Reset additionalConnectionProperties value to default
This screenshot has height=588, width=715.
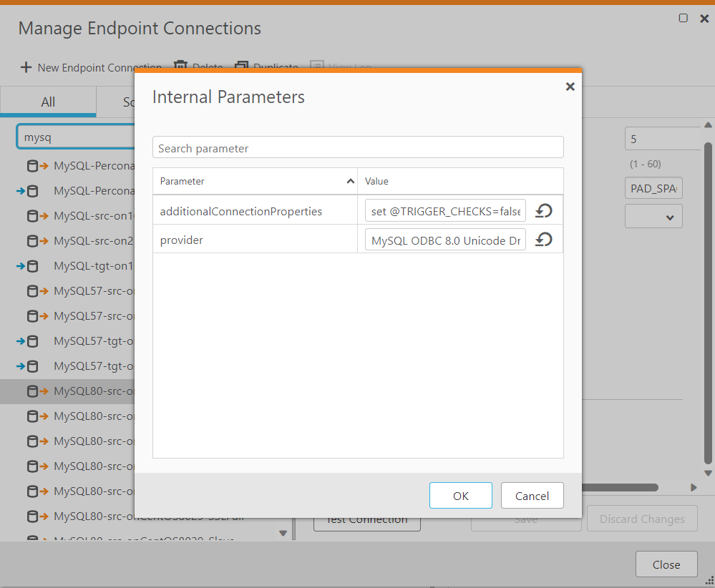tap(544, 211)
